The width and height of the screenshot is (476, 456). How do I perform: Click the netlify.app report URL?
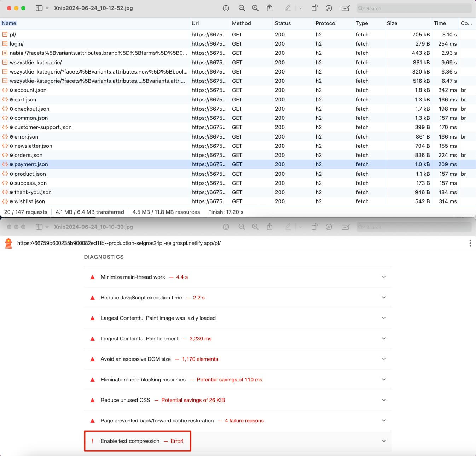119,243
